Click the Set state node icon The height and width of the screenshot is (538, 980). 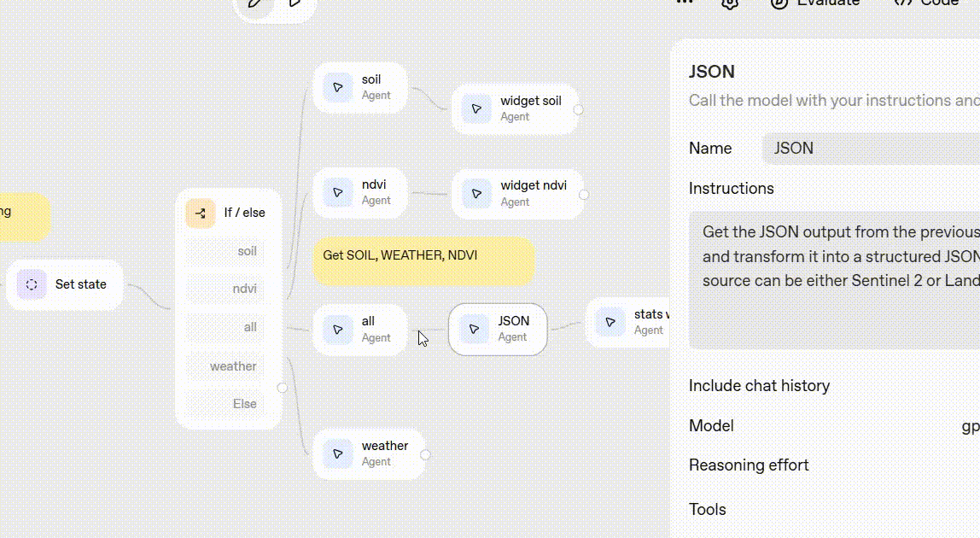(32, 284)
